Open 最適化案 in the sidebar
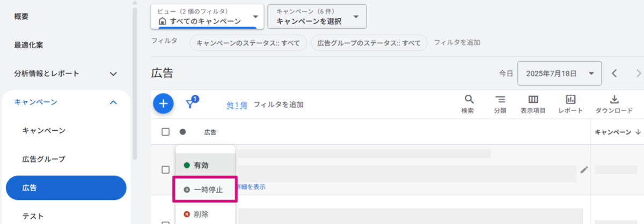Viewport: 644px width, 224px height. [x=29, y=45]
